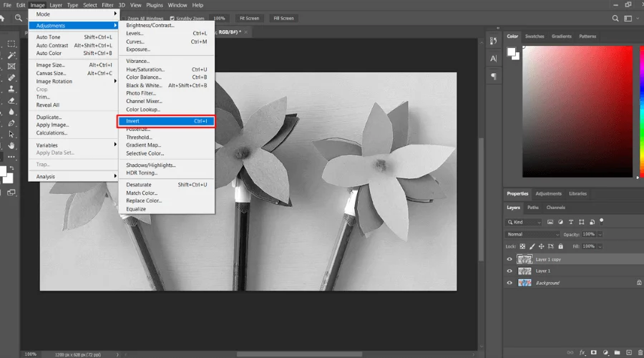Click the horizontal canvas scrollbar
The image size is (644, 358).
[299, 354]
